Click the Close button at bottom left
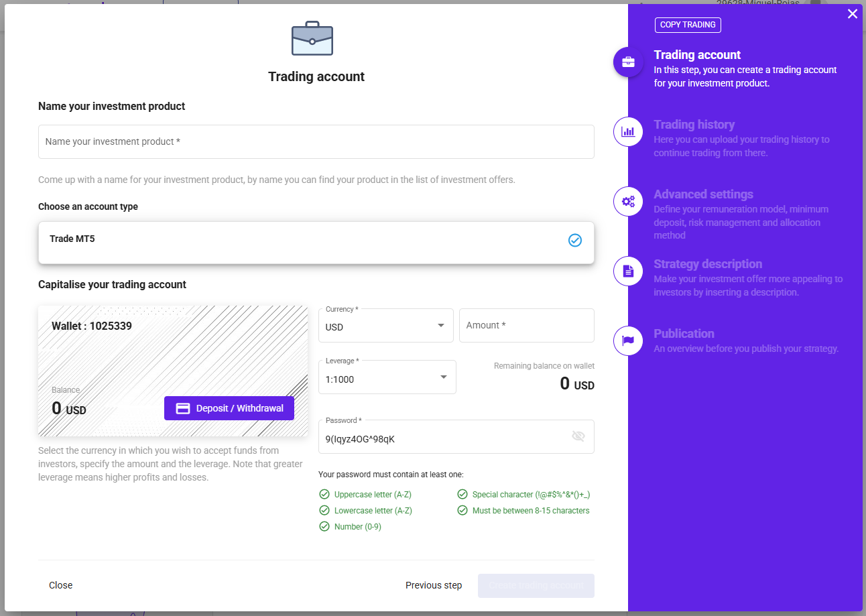This screenshot has width=866, height=616. (x=61, y=585)
